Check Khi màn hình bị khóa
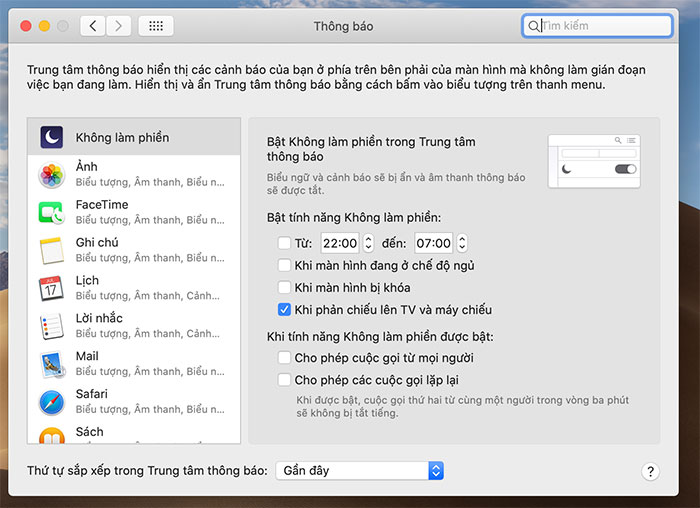The height and width of the screenshot is (508, 700). pos(284,287)
